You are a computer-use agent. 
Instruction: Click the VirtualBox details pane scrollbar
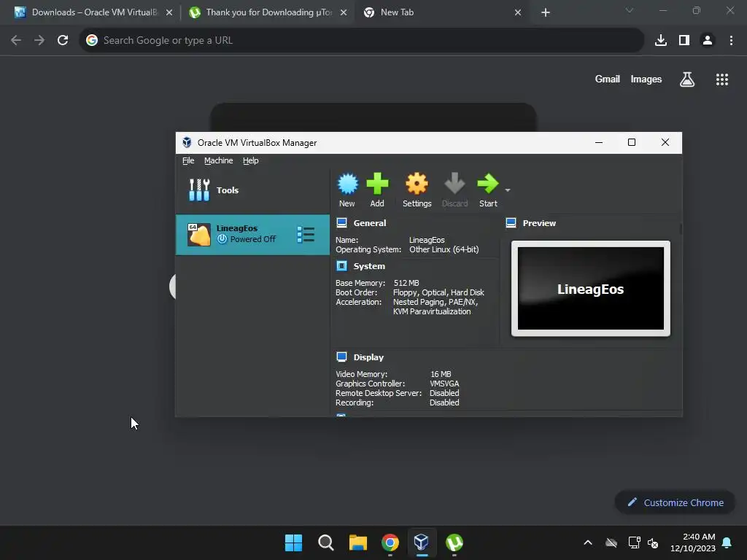tap(681, 228)
